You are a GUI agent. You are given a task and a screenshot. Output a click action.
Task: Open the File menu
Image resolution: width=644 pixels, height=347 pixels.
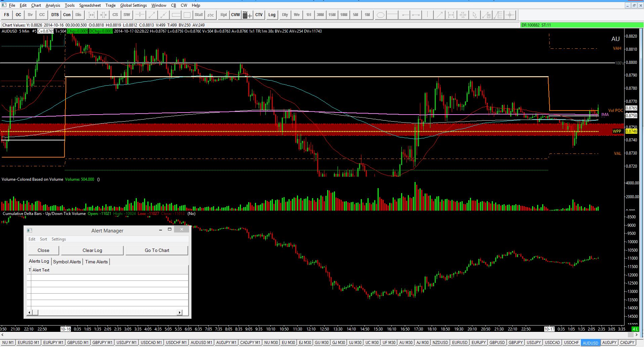point(12,5)
